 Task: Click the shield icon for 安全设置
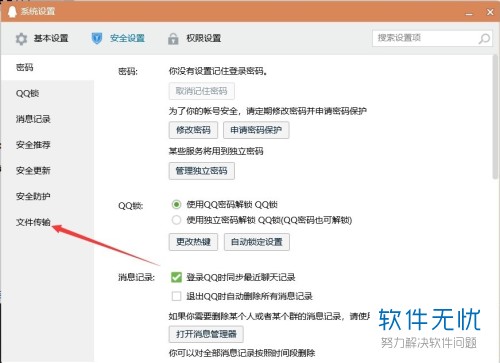97,38
